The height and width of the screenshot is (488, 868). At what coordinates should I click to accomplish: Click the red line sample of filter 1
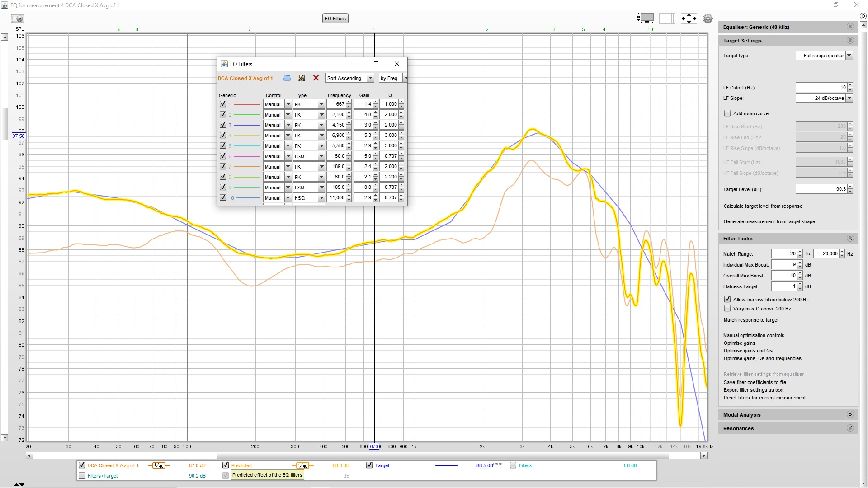point(247,104)
